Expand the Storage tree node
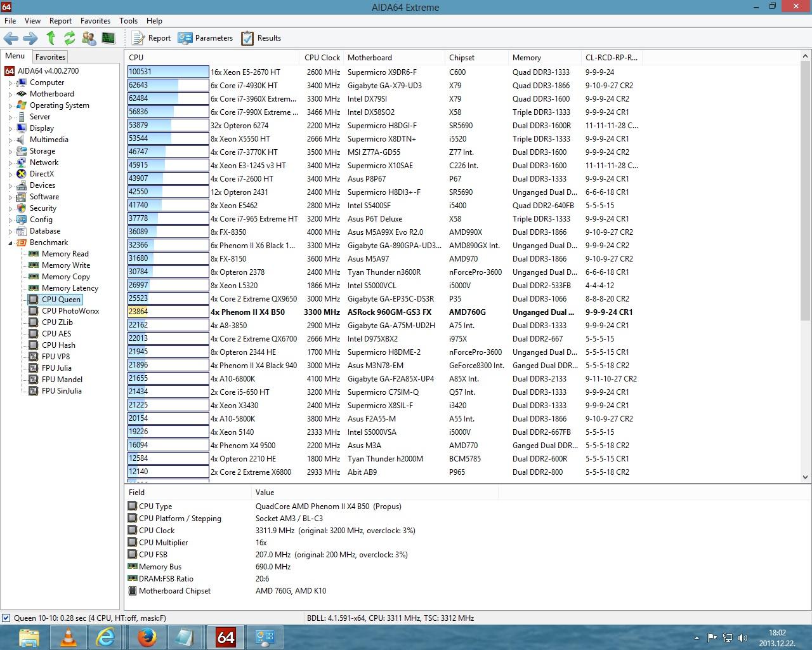This screenshot has width=812, height=650. (x=10, y=151)
